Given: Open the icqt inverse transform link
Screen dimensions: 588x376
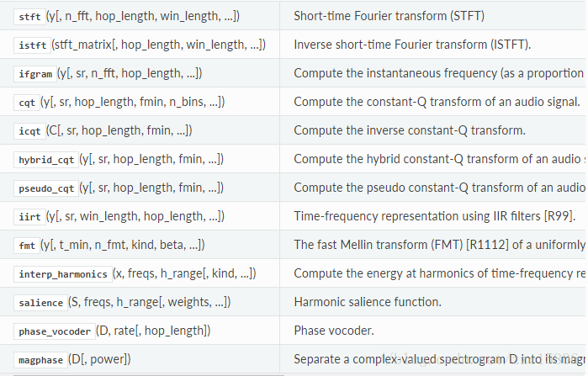Looking at the screenshot, I should [29, 130].
